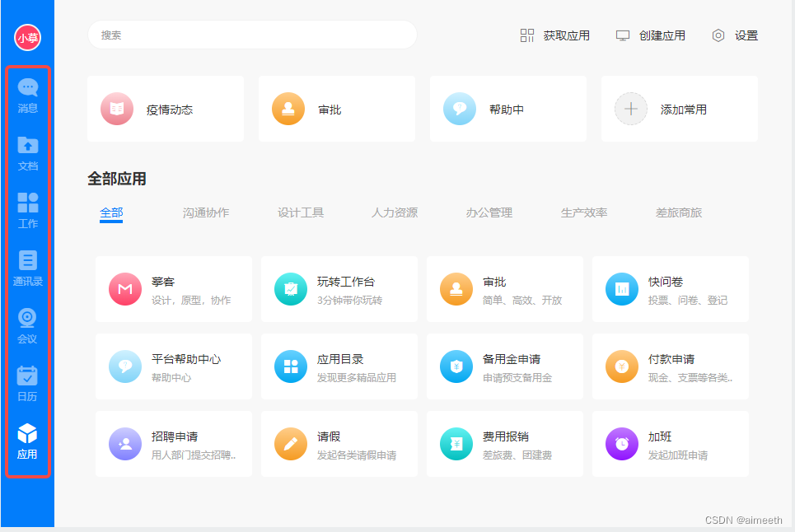Click the 发现更多精品应用 description text

coord(357,378)
